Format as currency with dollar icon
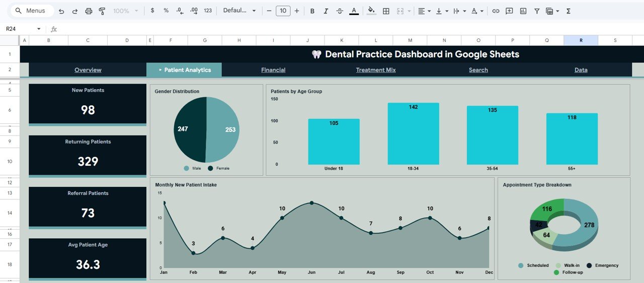The width and height of the screenshot is (644, 283). click(152, 11)
